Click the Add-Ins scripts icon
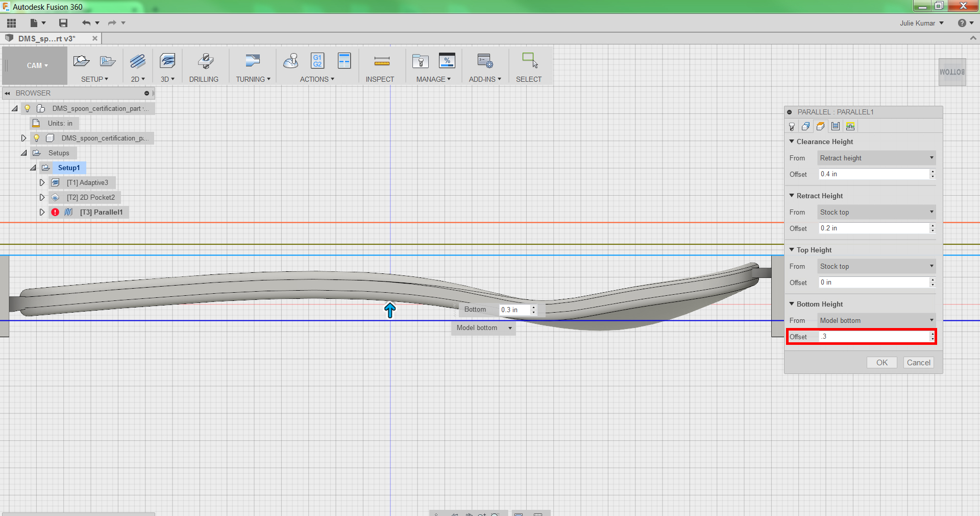 click(485, 61)
